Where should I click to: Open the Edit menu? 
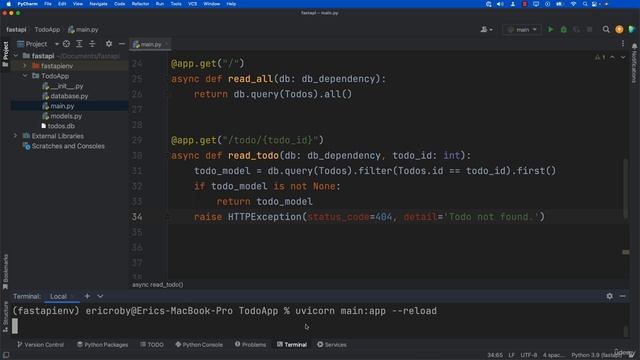[62, 4]
